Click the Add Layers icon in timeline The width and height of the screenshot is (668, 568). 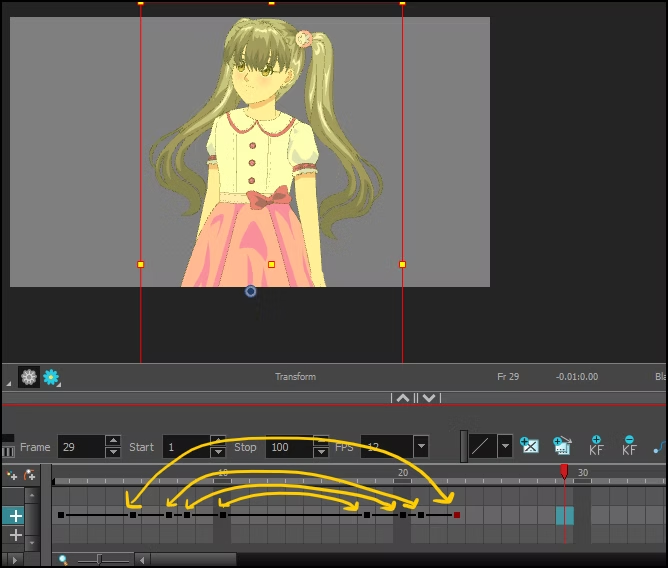12,475
